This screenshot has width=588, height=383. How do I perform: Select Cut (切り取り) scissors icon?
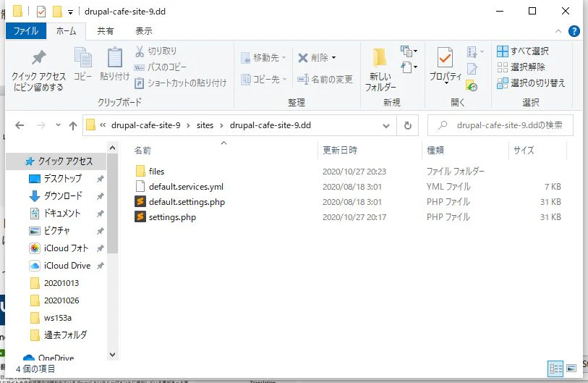[x=140, y=51]
